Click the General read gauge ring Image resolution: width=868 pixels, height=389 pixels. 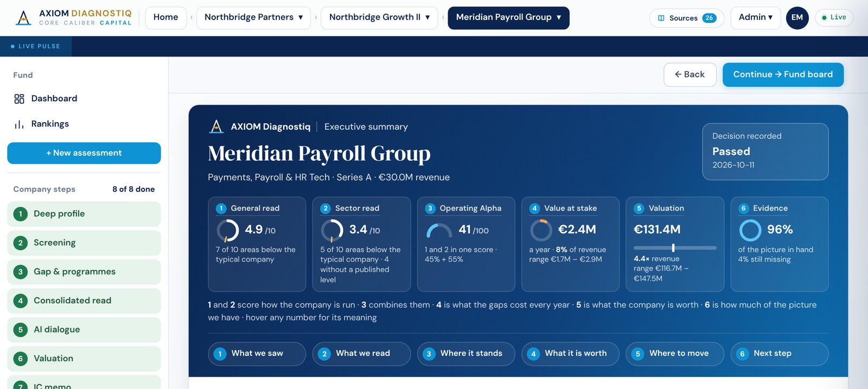[x=228, y=231]
